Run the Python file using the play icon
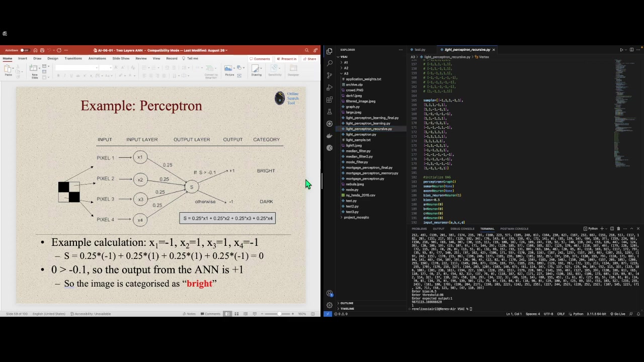Image resolution: width=644 pixels, height=362 pixels. coord(621,50)
